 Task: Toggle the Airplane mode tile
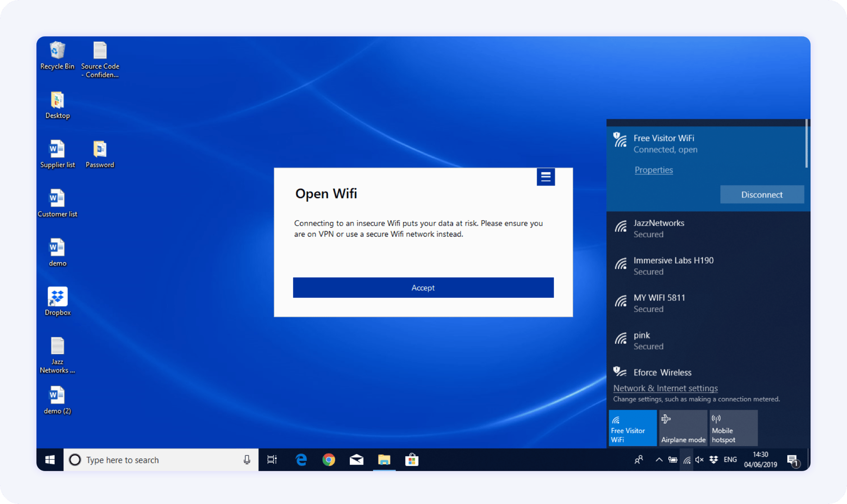[683, 428]
